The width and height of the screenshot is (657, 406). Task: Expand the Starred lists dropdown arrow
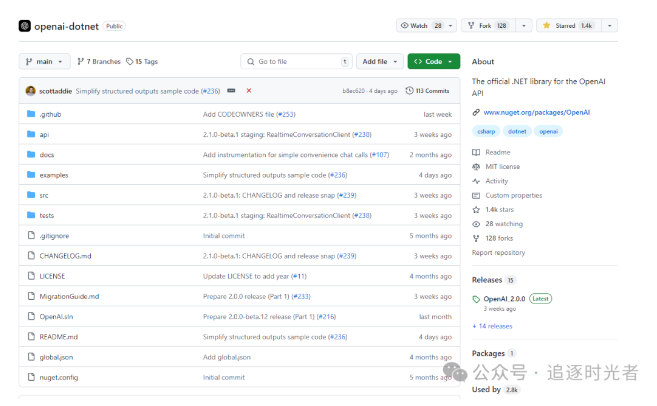610,26
